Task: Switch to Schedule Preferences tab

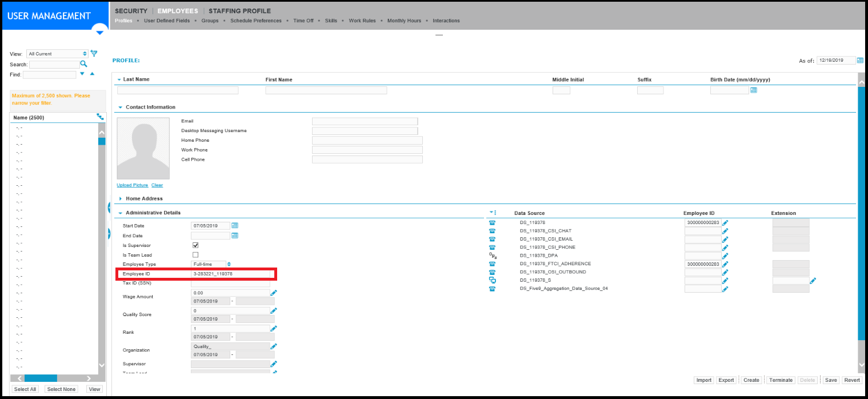Action: click(x=256, y=21)
